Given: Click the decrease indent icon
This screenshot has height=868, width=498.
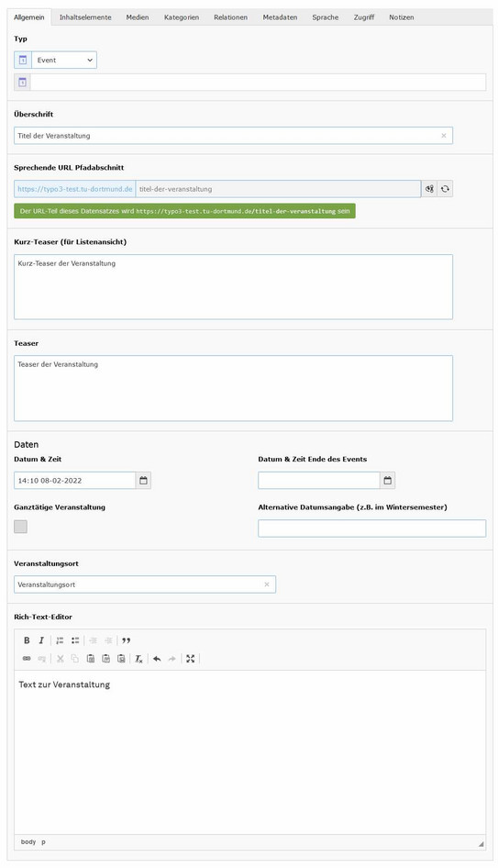Looking at the screenshot, I should point(93,640).
